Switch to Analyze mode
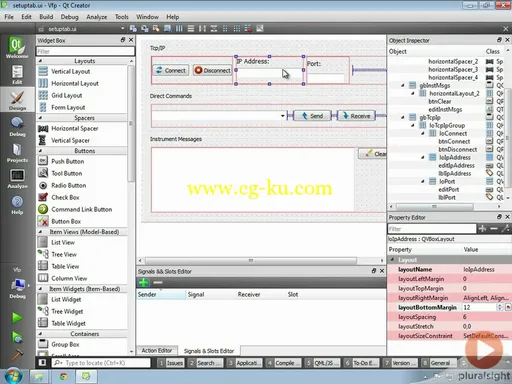This screenshot has width=512, height=384. coord(17,179)
